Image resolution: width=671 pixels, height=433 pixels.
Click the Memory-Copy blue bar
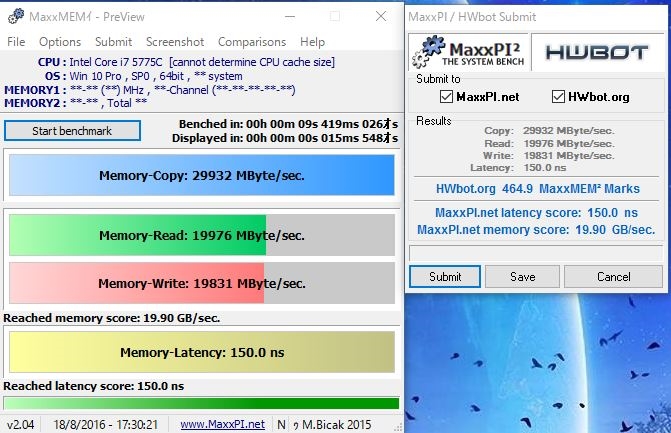[x=202, y=175]
